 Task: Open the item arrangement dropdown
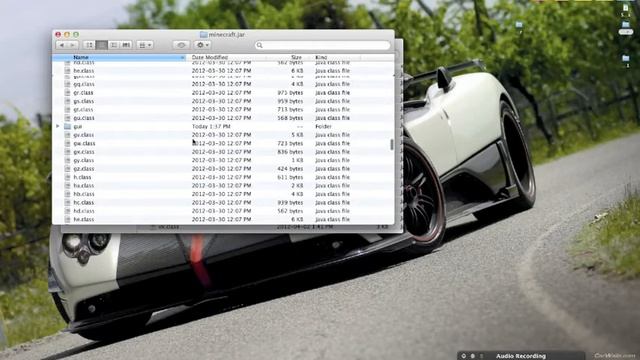[145, 45]
